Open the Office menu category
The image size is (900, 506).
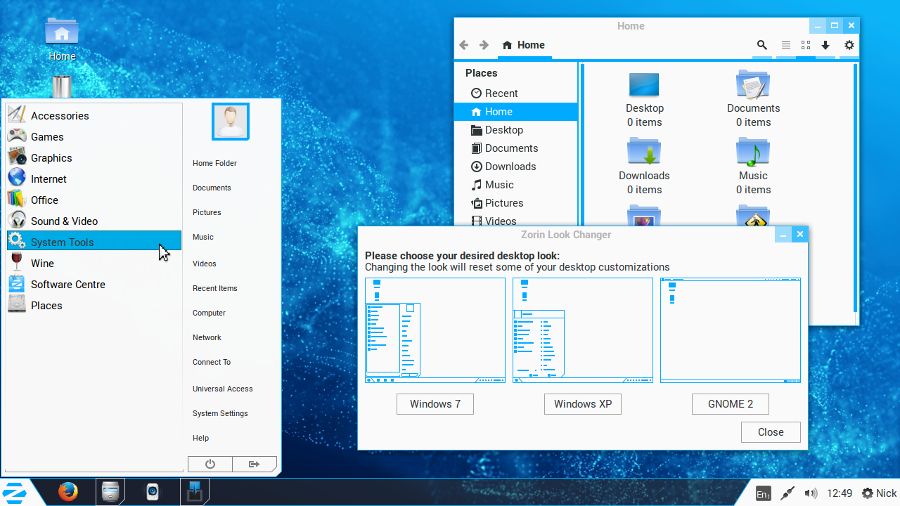94,200
